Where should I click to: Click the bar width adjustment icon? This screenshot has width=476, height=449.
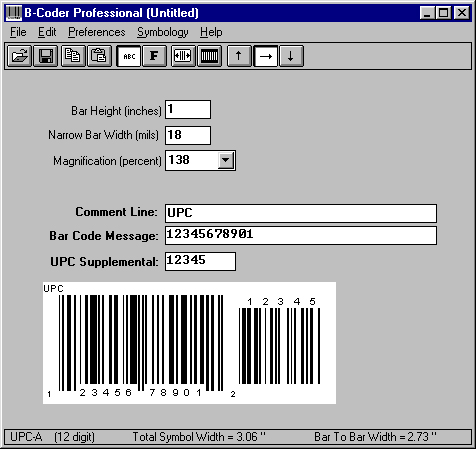coord(183,56)
